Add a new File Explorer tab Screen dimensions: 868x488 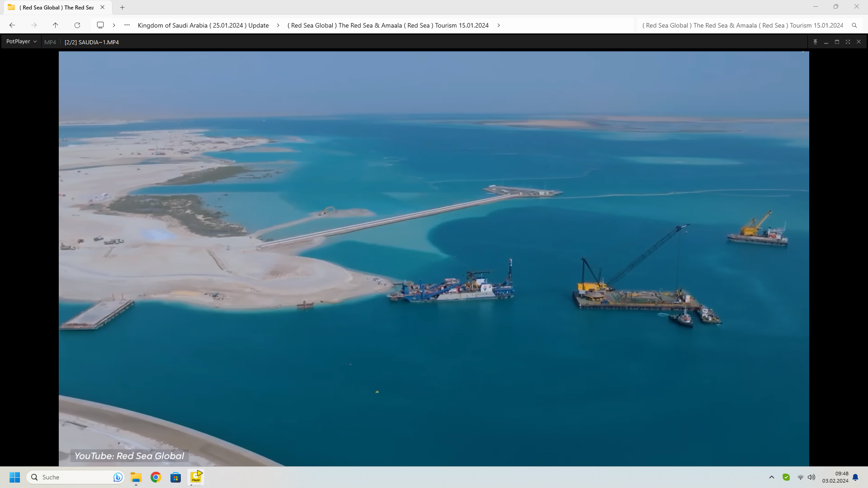tap(122, 7)
